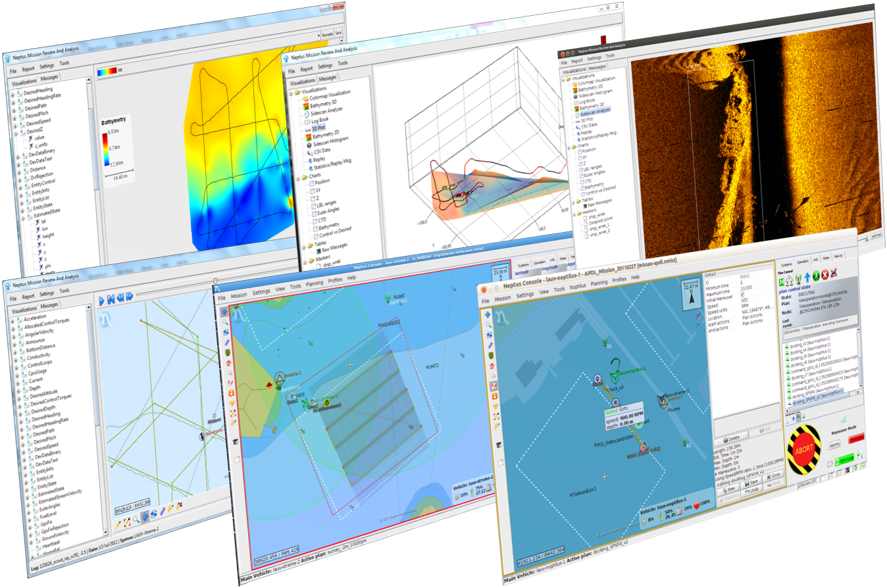Click Save button in noptilus plan editor
The width and height of the screenshot is (887, 588).
point(750,481)
